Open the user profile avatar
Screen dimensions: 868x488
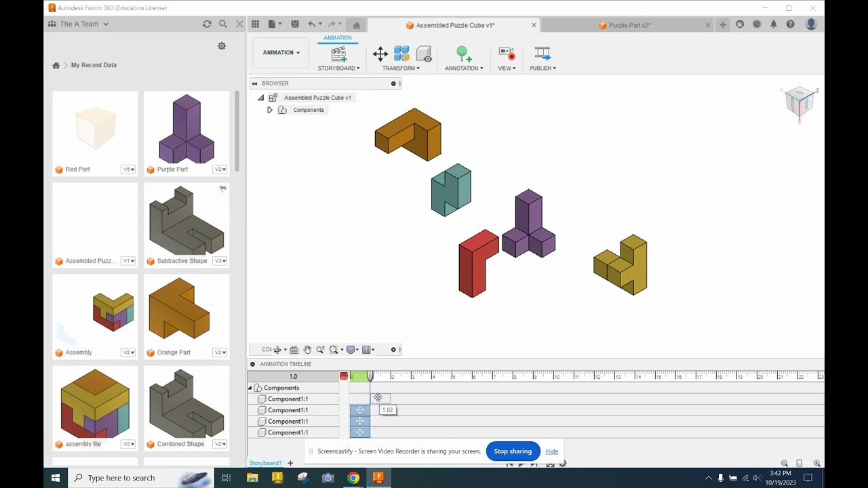[x=811, y=24]
